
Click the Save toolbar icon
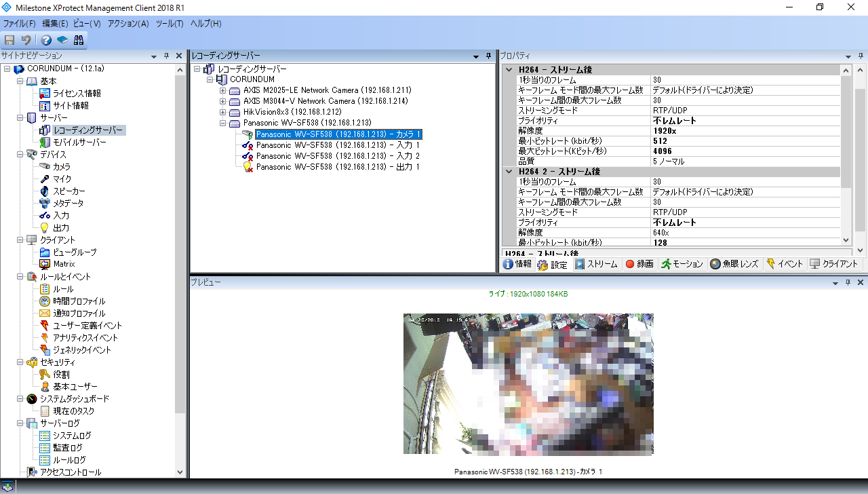(x=9, y=40)
